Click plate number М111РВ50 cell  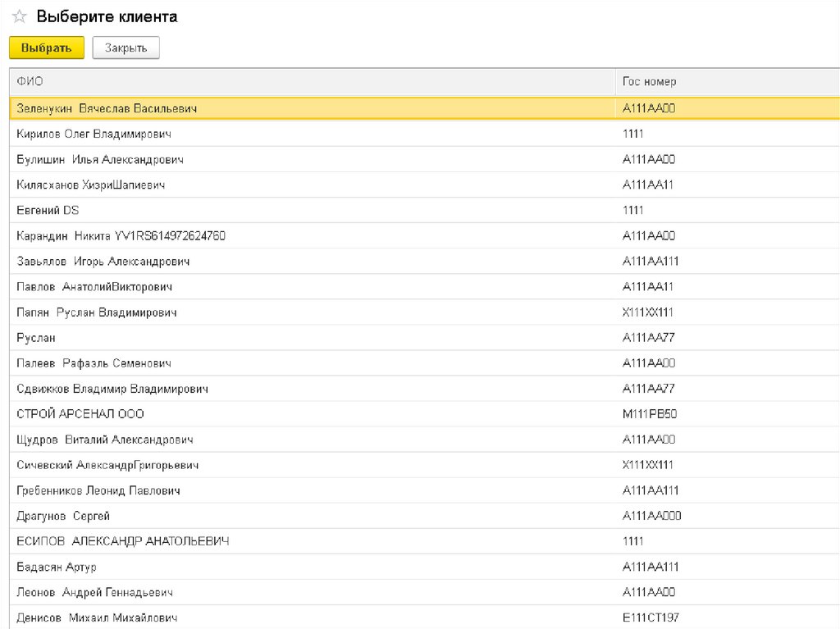point(649,414)
